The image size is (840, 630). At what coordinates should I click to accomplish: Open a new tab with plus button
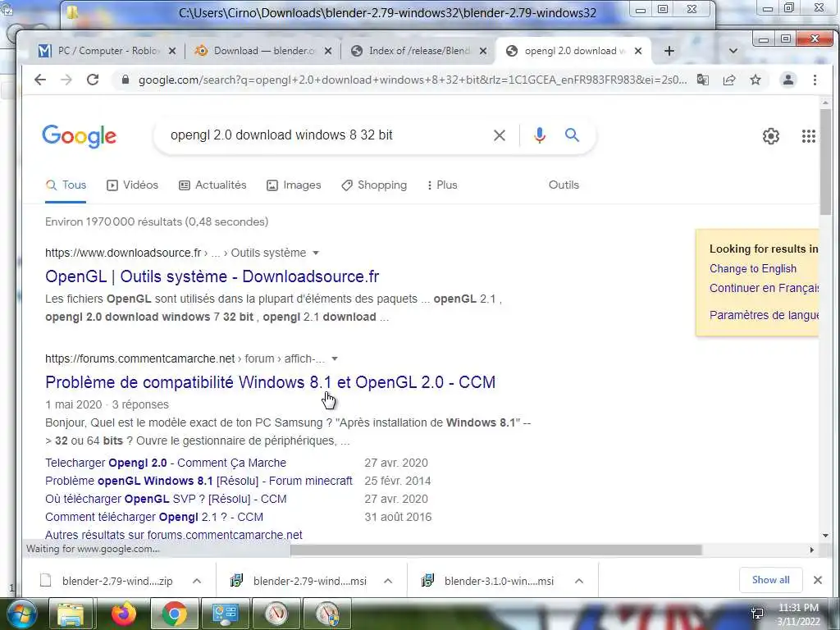[x=669, y=51]
